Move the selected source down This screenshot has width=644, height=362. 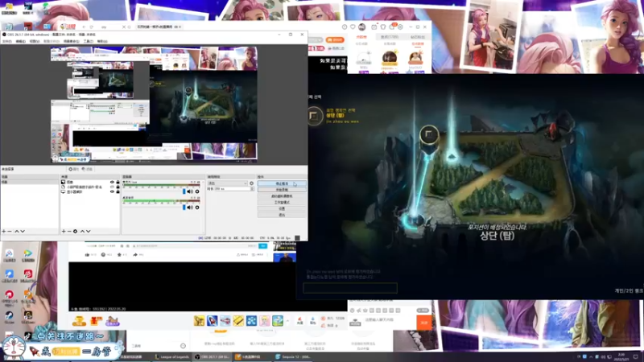tap(88, 232)
